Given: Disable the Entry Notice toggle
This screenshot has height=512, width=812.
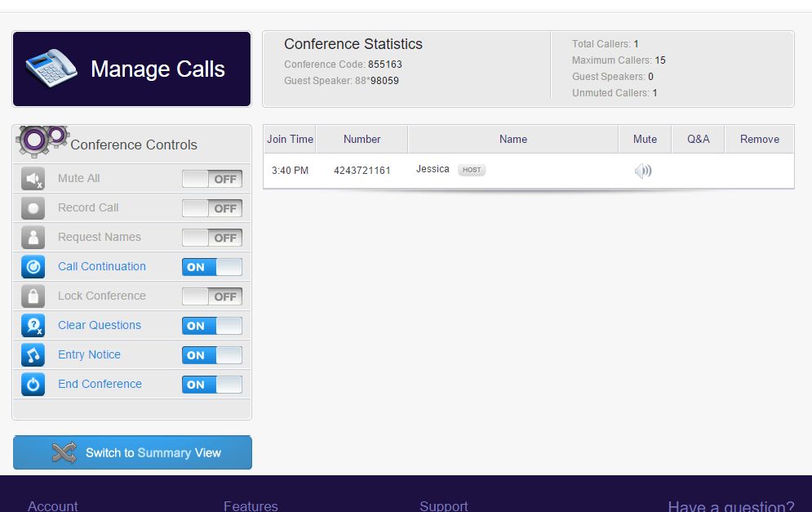Looking at the screenshot, I should (x=212, y=354).
